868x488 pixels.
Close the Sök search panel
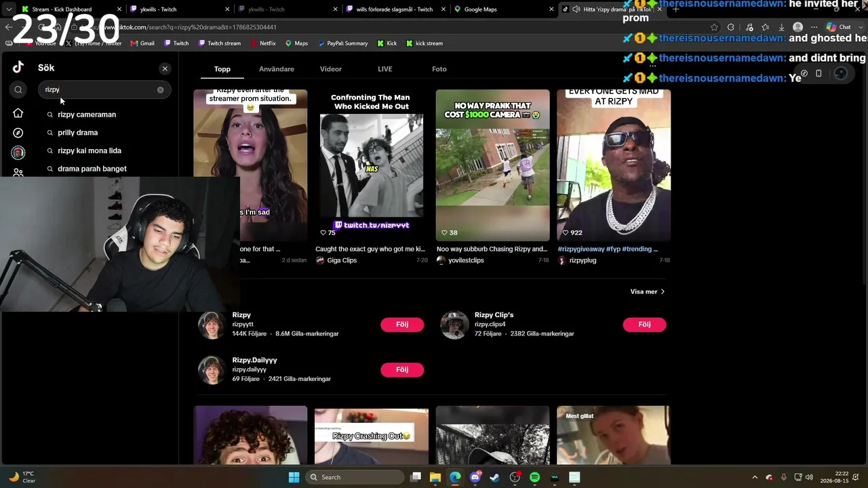coord(165,68)
